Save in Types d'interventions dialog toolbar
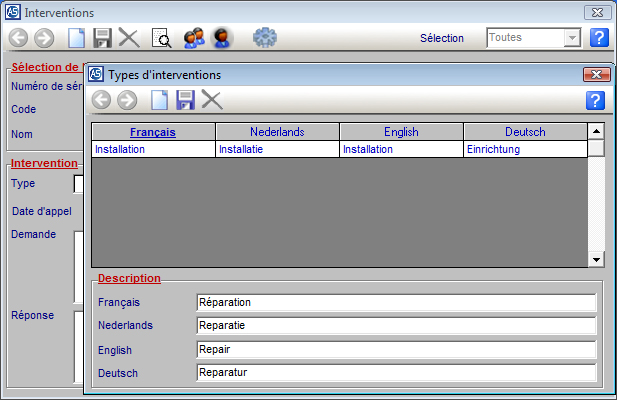This screenshot has width=617, height=400. click(x=185, y=99)
